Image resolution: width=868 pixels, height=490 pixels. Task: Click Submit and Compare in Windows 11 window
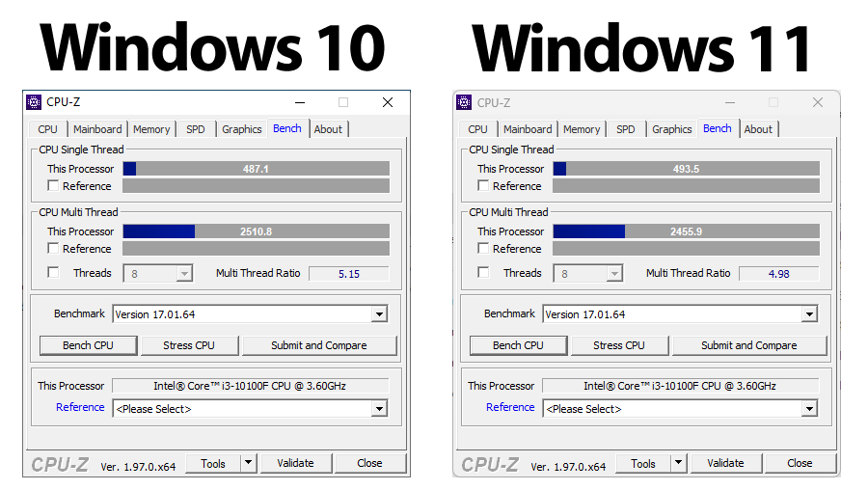749,345
